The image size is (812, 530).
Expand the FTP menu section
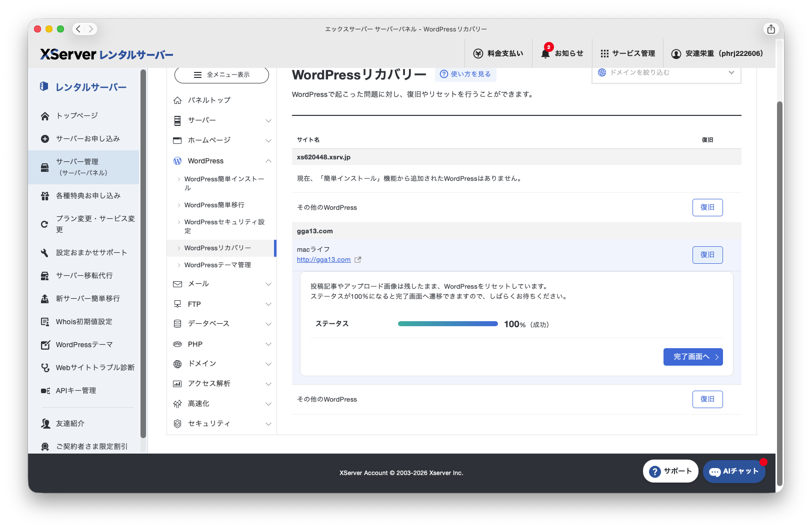(221, 304)
